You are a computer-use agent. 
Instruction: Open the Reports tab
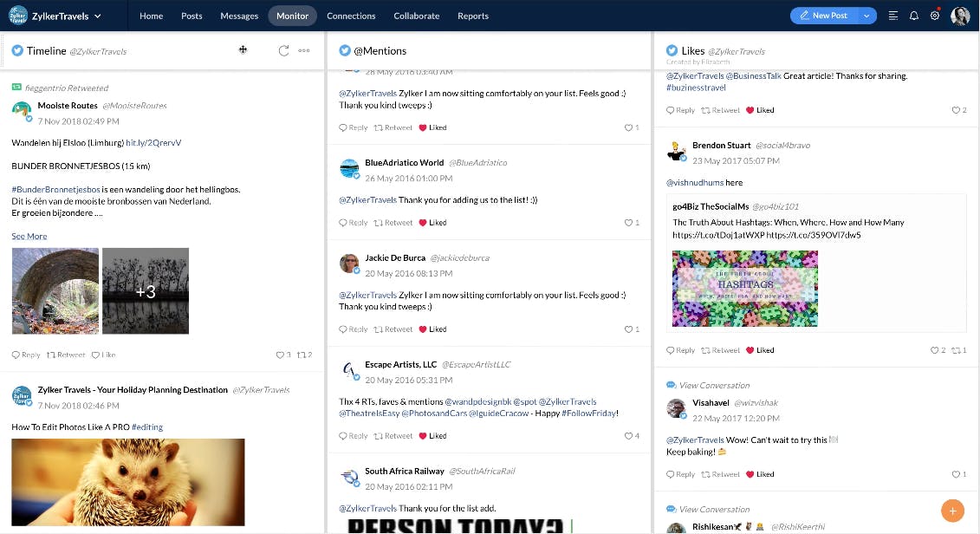coord(472,16)
